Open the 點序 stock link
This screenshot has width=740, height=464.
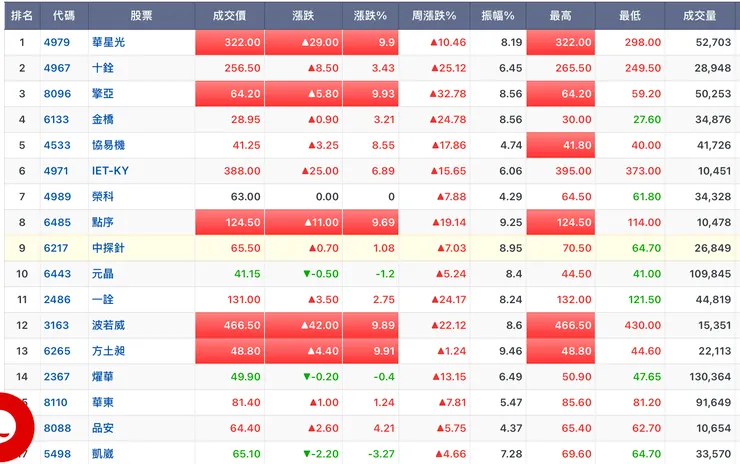tap(103, 222)
